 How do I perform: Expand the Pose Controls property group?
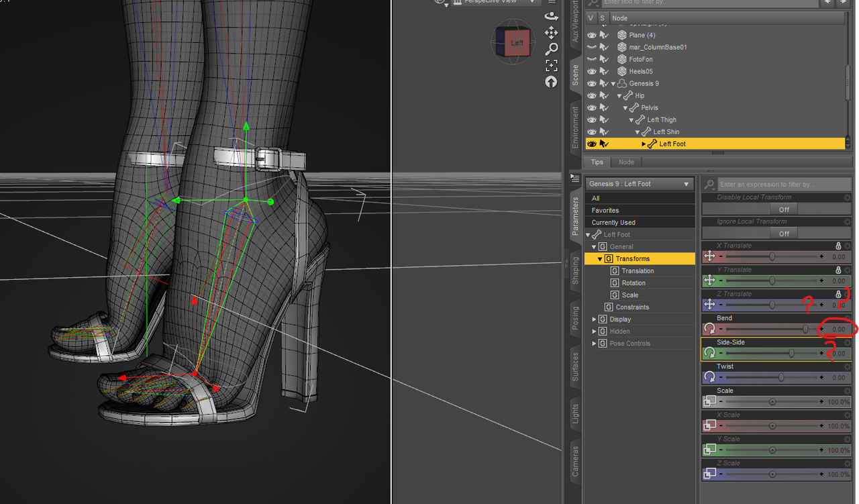point(594,344)
